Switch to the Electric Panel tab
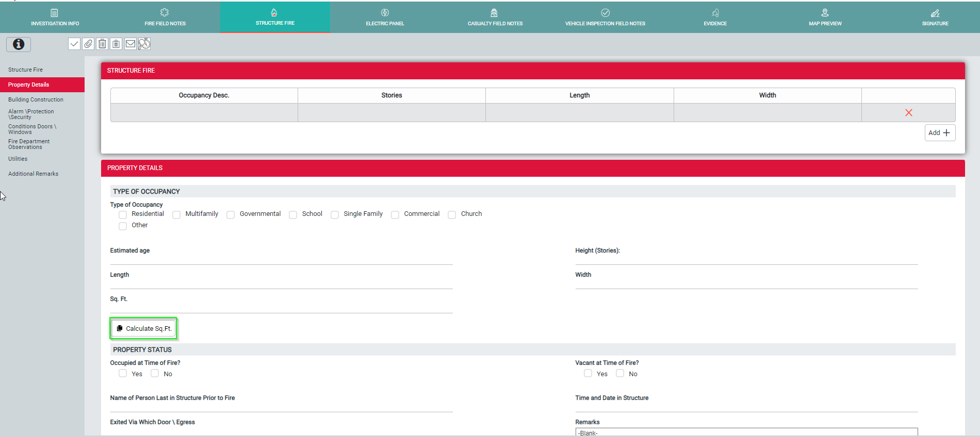 tap(385, 17)
